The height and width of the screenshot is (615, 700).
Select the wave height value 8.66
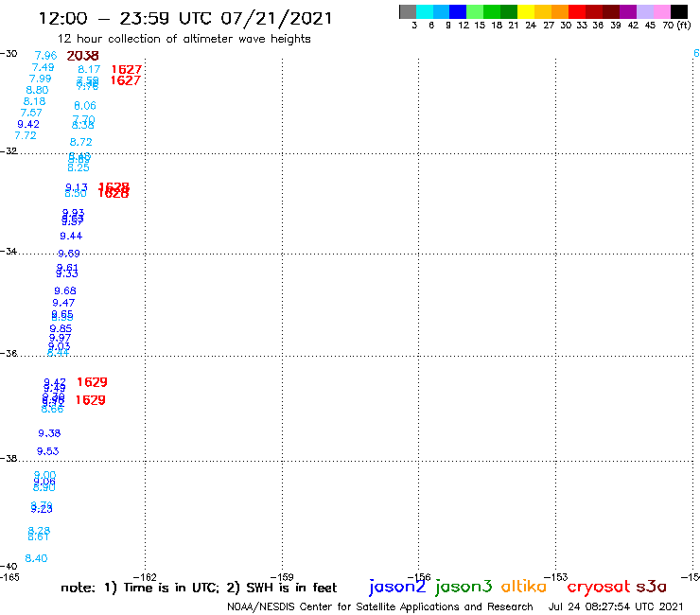pos(52,410)
